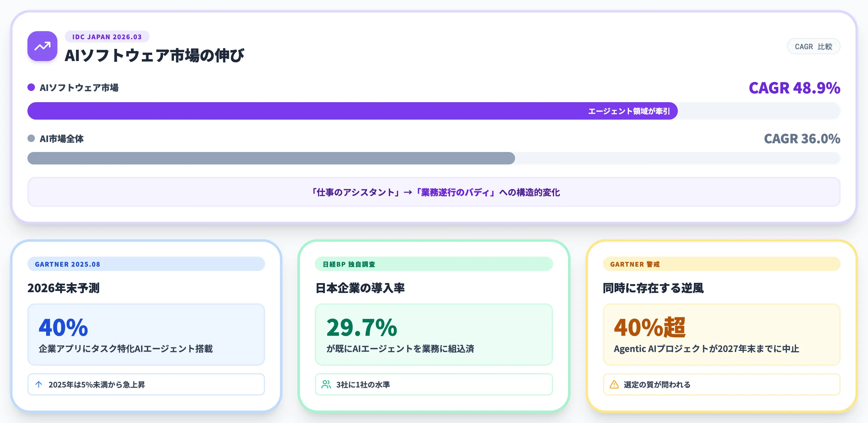868x423 pixels.
Task: Click the green 29.7% figure
Action: [x=362, y=327]
